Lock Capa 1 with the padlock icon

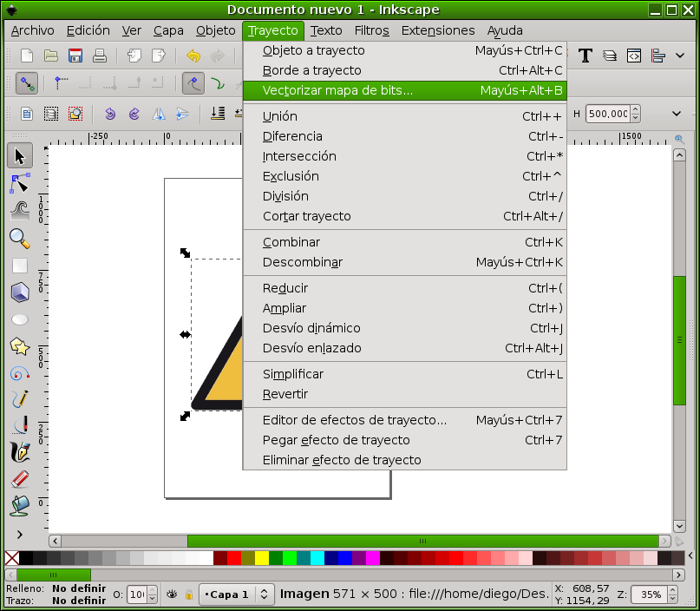coord(189,594)
